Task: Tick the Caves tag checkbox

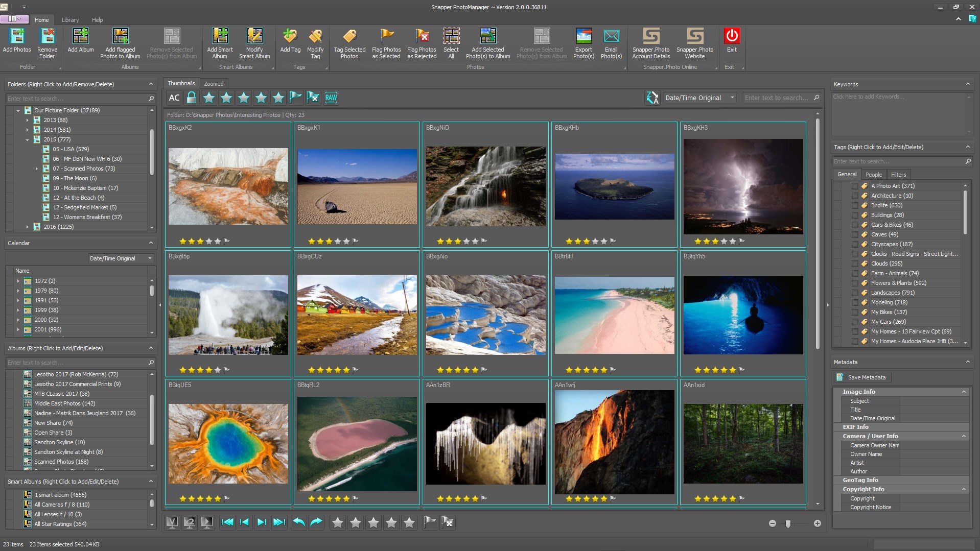Action: (x=855, y=234)
